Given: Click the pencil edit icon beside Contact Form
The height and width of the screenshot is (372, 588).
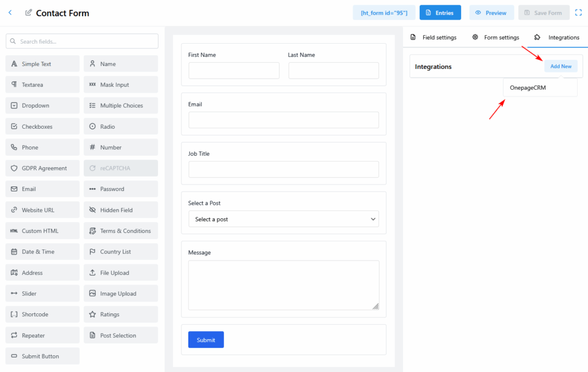Looking at the screenshot, I should 29,13.
